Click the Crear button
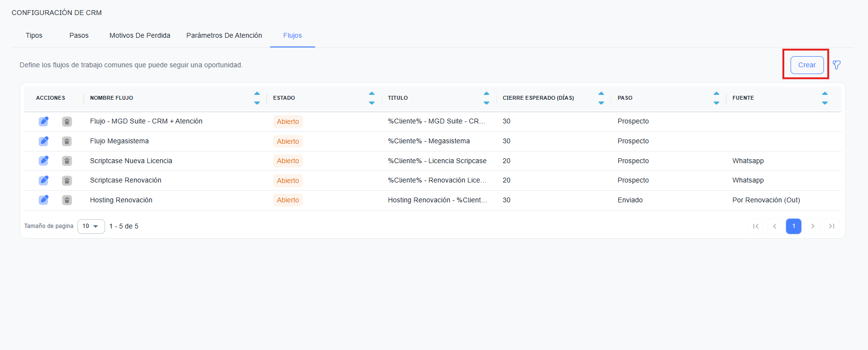The width and height of the screenshot is (868, 350). tap(807, 65)
